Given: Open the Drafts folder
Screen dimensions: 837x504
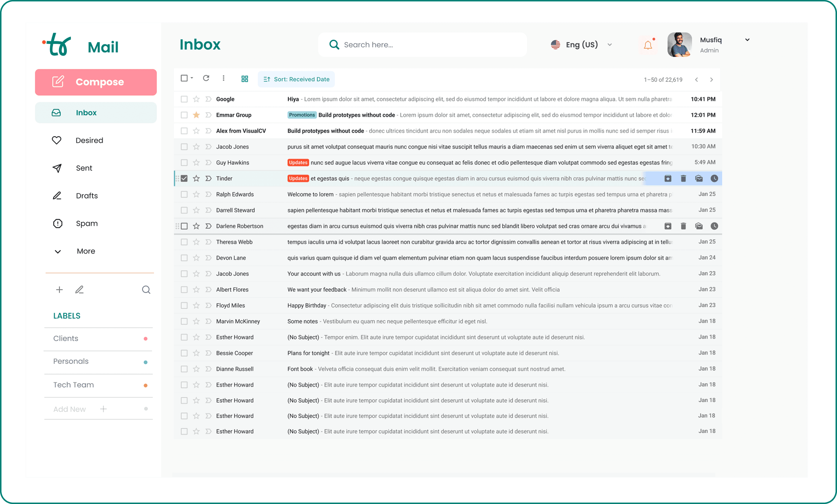Looking at the screenshot, I should (75, 196).
